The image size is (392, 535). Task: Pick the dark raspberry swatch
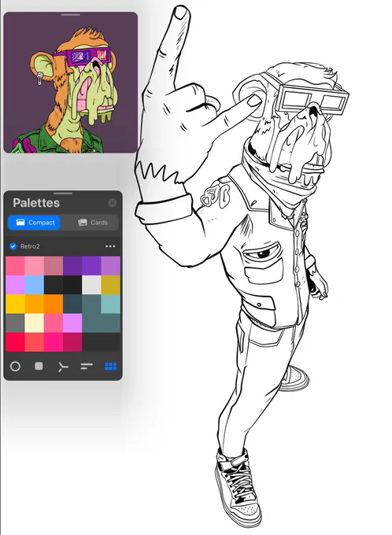[72, 342]
